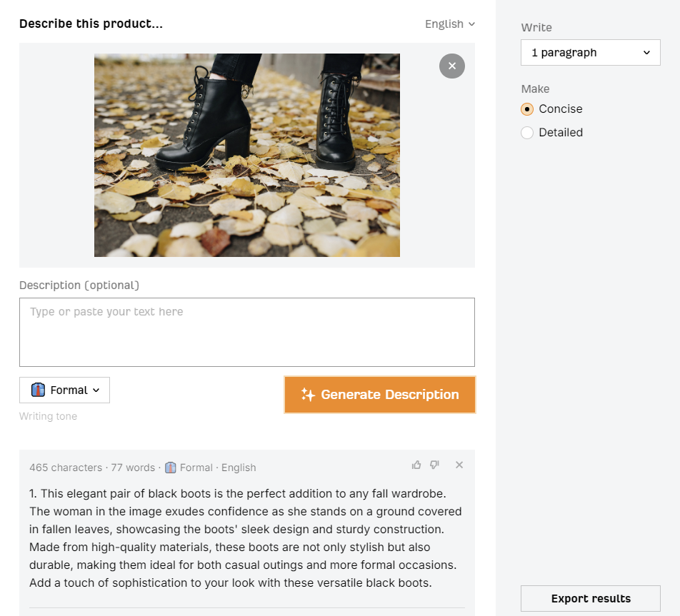Expand the 1 paragraph dropdown
This screenshot has height=616, width=680.
tap(590, 52)
